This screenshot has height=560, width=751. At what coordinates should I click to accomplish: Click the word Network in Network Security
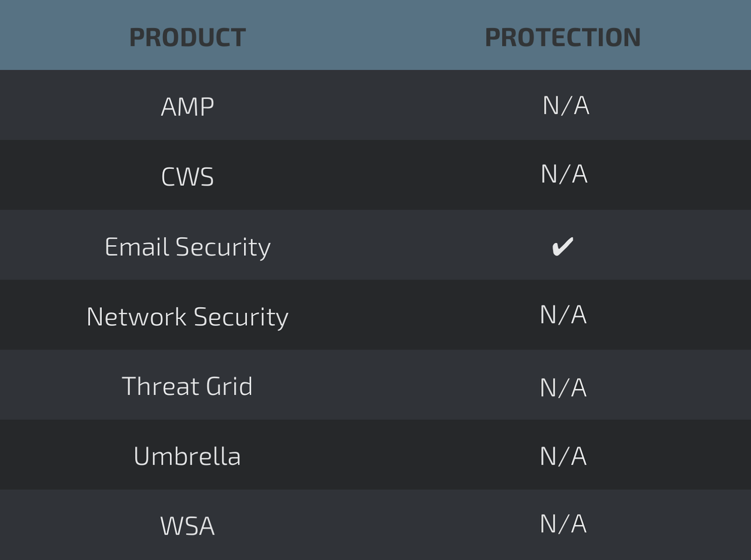[x=136, y=317]
